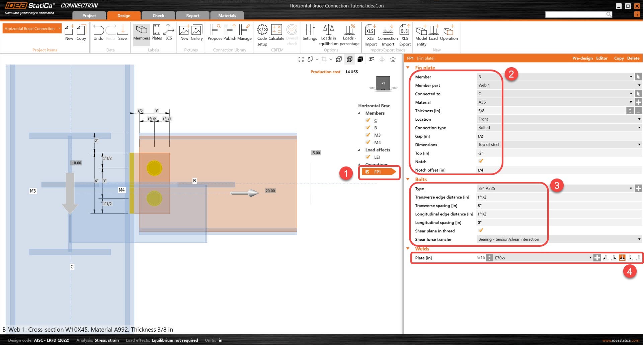Switch to the Check tab
The height and width of the screenshot is (345, 644).
click(158, 16)
